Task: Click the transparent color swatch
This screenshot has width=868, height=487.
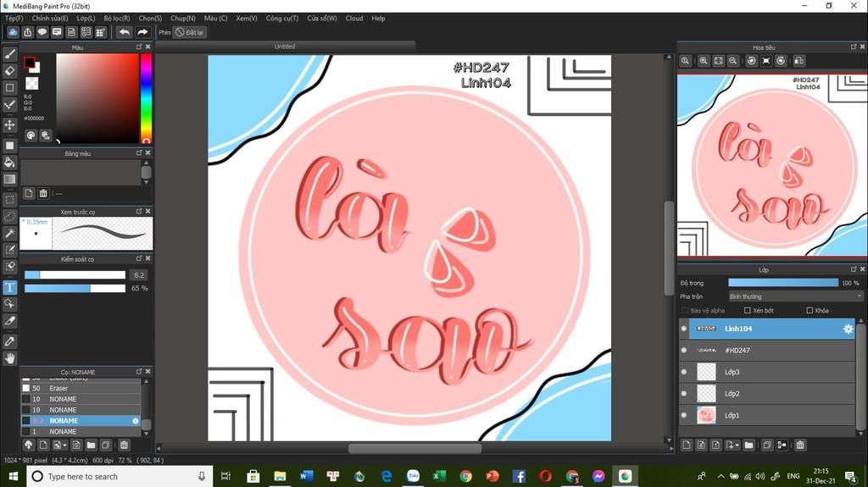Action: tap(32, 84)
